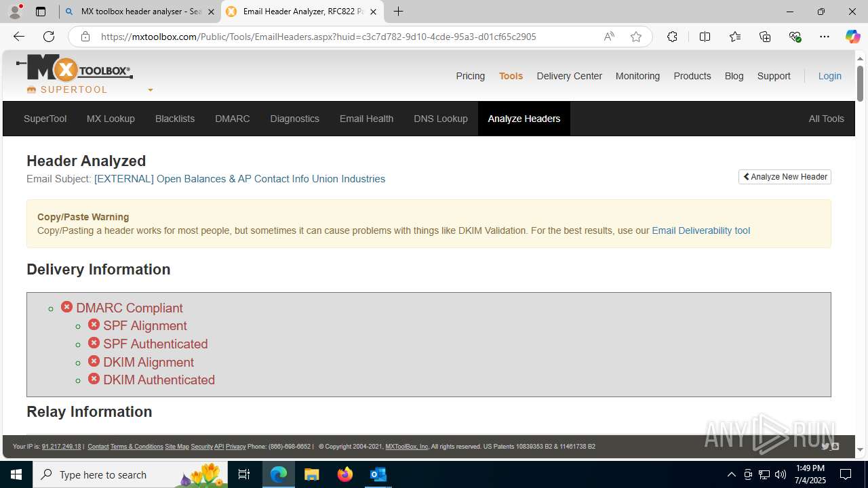Viewport: 868px width, 488px height.
Task: Open All Tools
Action: pyautogui.click(x=826, y=119)
